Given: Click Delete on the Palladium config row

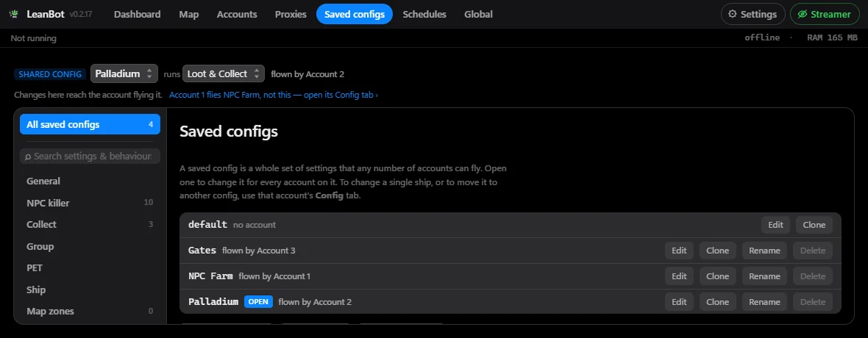Looking at the screenshot, I should click(x=813, y=301).
